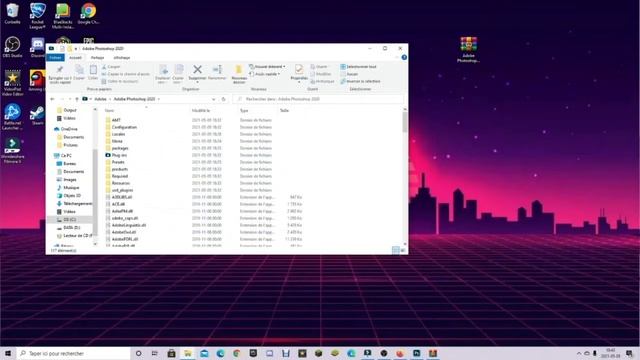This screenshot has height=360, width=640.
Task: Open the Fichier tab
Action: coord(55,58)
